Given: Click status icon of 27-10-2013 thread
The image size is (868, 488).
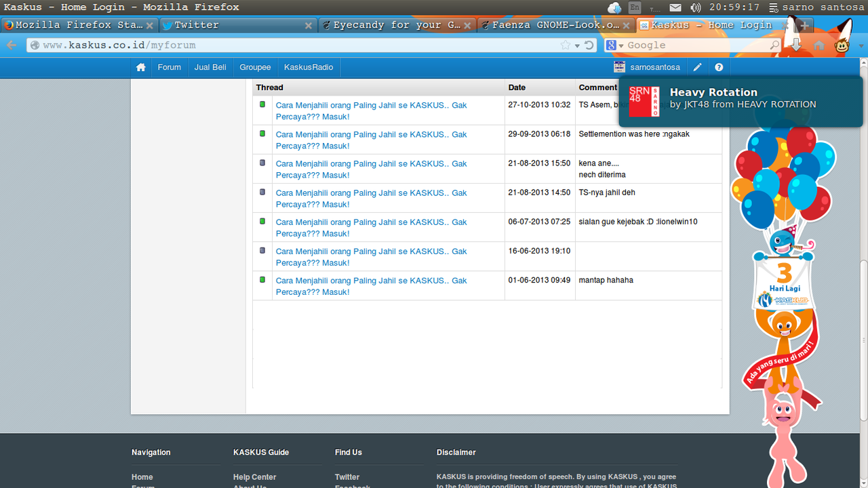Looking at the screenshot, I should pos(262,104).
